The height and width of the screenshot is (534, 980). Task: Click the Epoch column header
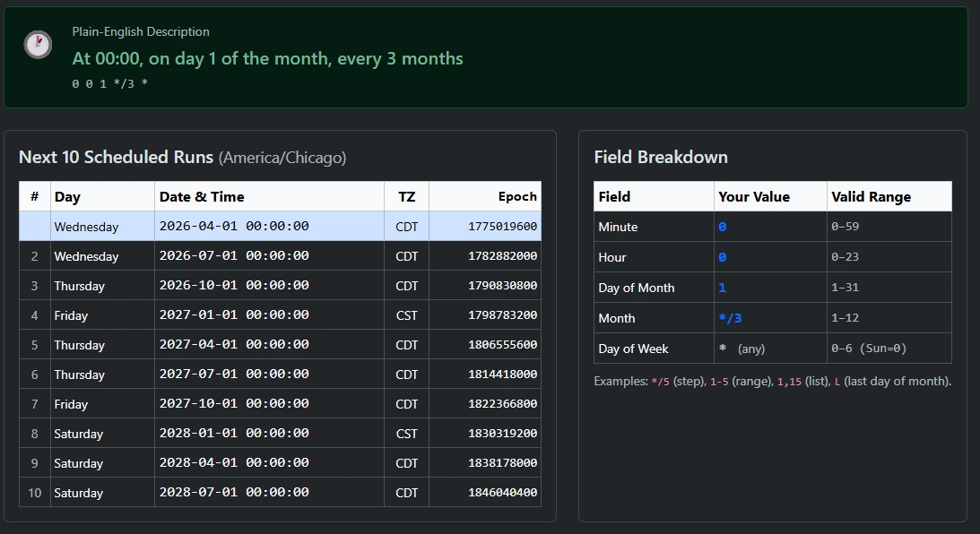(x=520, y=196)
